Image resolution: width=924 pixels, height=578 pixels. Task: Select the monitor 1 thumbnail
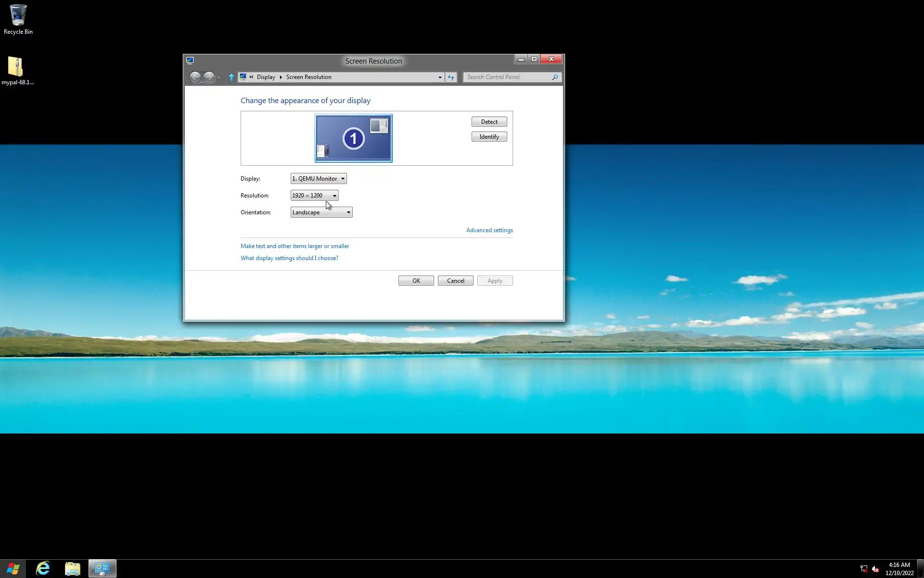(353, 138)
